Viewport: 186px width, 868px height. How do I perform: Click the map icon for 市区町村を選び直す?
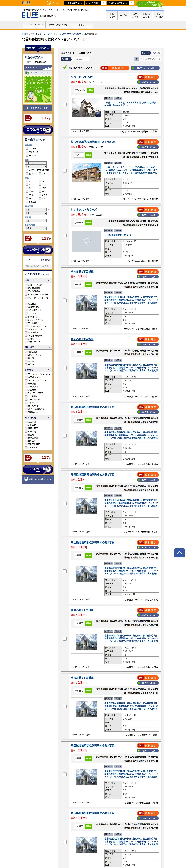26,108
